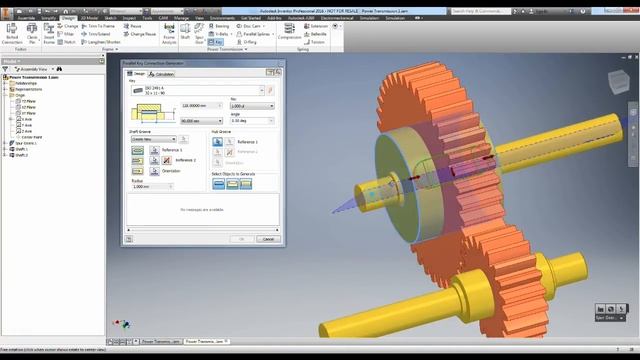
Task: Click the binoculars find icon in browser
Action: (59, 69)
